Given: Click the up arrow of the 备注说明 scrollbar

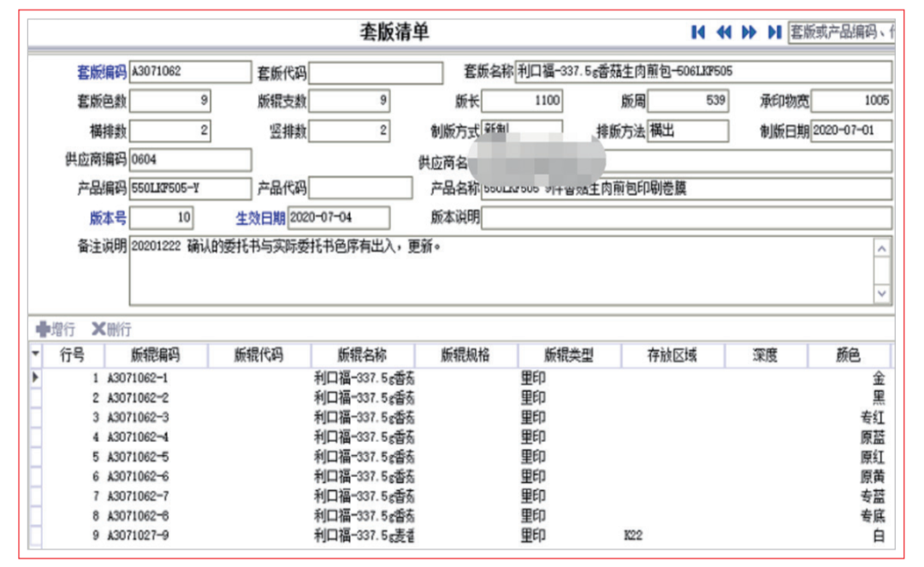Looking at the screenshot, I should click(881, 249).
